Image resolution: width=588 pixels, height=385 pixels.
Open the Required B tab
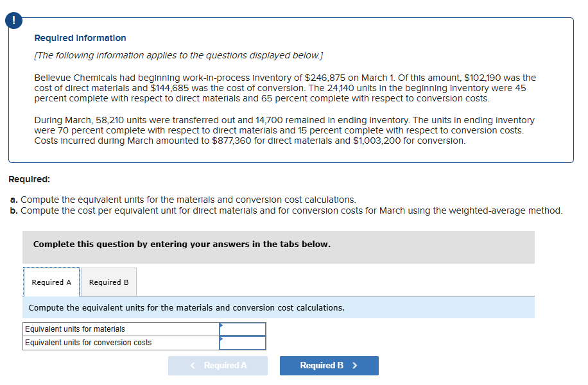[108, 282]
